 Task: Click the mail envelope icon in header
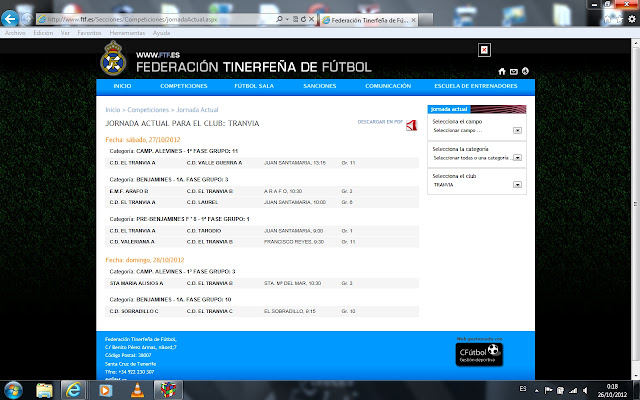pos(513,72)
